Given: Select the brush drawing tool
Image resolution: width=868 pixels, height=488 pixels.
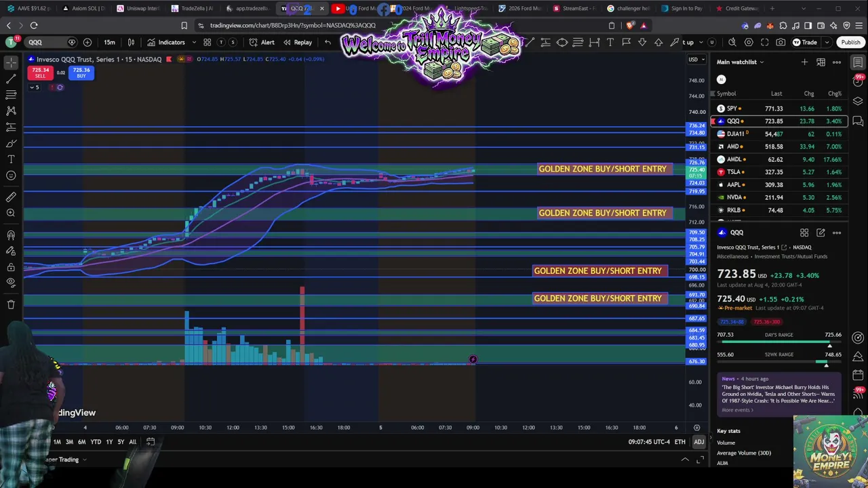Looking at the screenshot, I should [x=11, y=144].
